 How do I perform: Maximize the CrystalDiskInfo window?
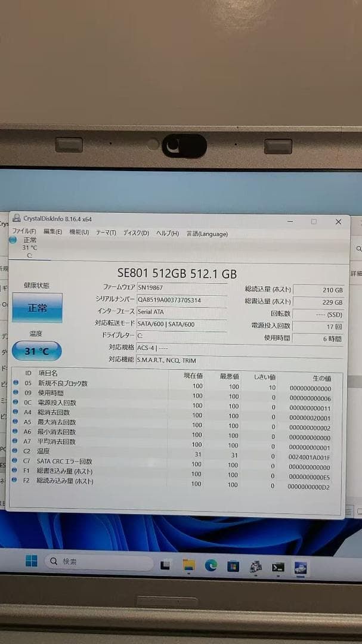[314, 221]
